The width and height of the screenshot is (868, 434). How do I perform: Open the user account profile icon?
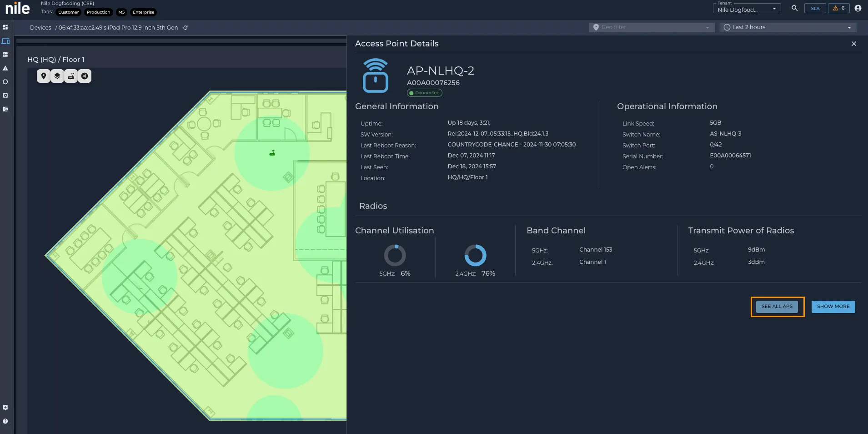pyautogui.click(x=858, y=8)
